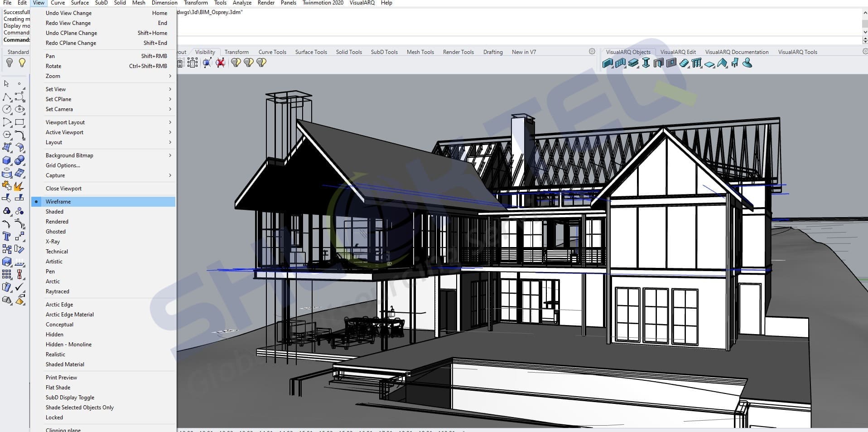The image size is (868, 432).
Task: Select the VisualARQ Railing tool
Action: pyautogui.click(x=697, y=63)
